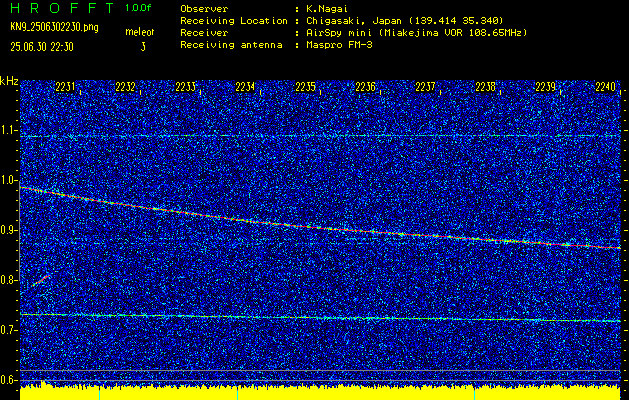This screenshot has height=400, width=629.
Task: Select observer name K.Nagai
Action: (327, 8)
